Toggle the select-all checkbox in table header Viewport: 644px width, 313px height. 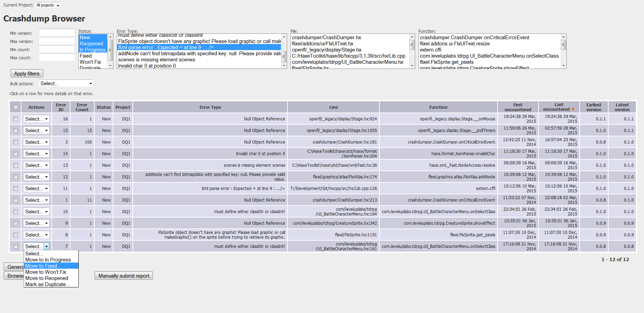15,107
